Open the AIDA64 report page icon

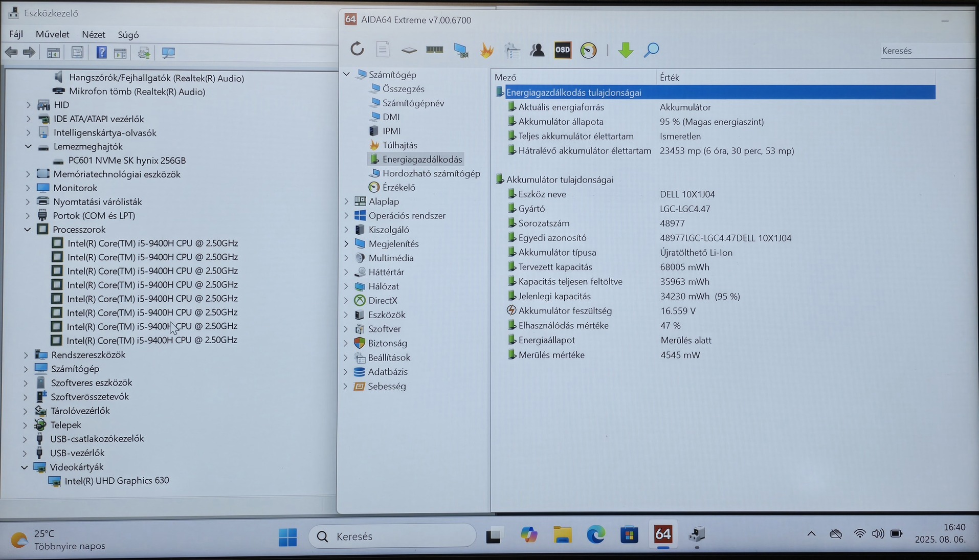[383, 49]
